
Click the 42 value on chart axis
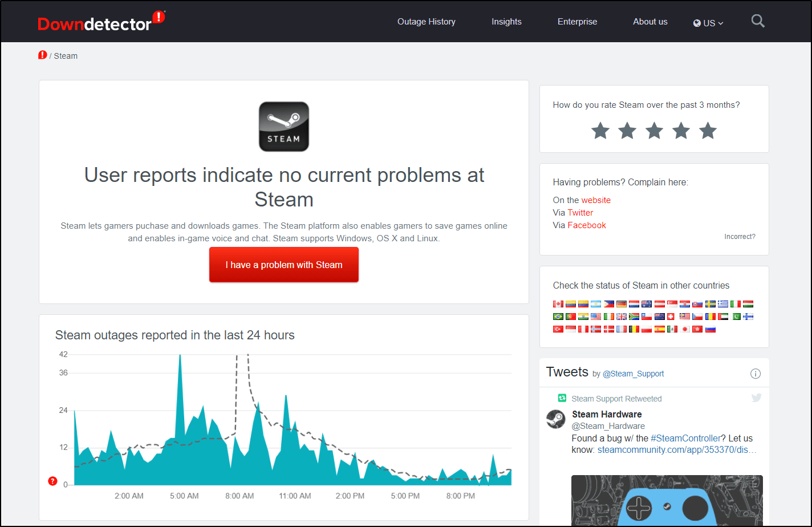click(63, 354)
